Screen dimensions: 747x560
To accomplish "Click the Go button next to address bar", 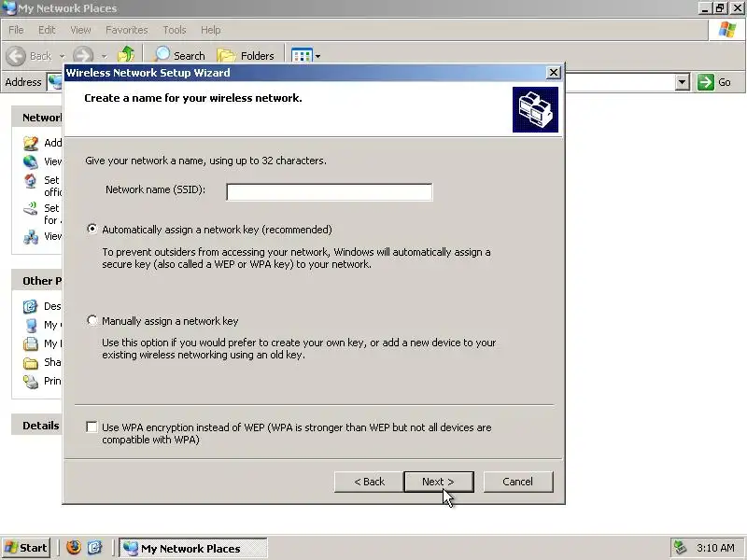I will (x=714, y=82).
